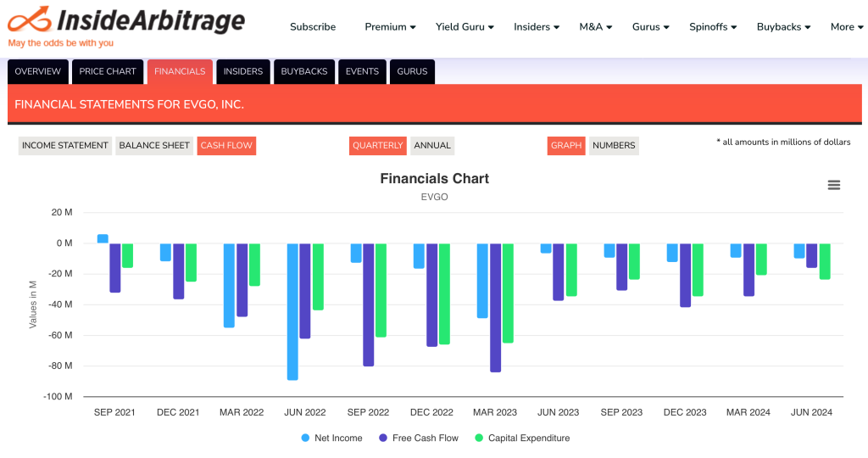Click the "May the odds be with you" tagline

(60, 42)
